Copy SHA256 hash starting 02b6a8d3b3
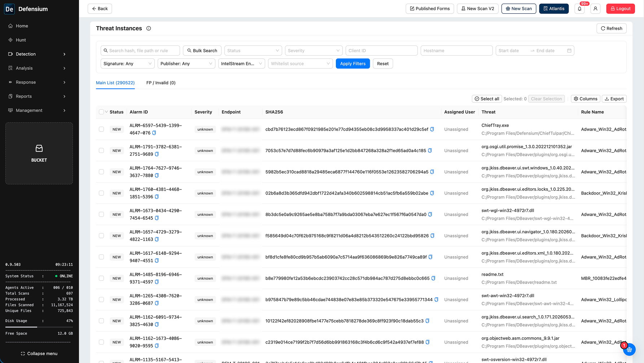This screenshot has height=363, width=644. point(432,193)
